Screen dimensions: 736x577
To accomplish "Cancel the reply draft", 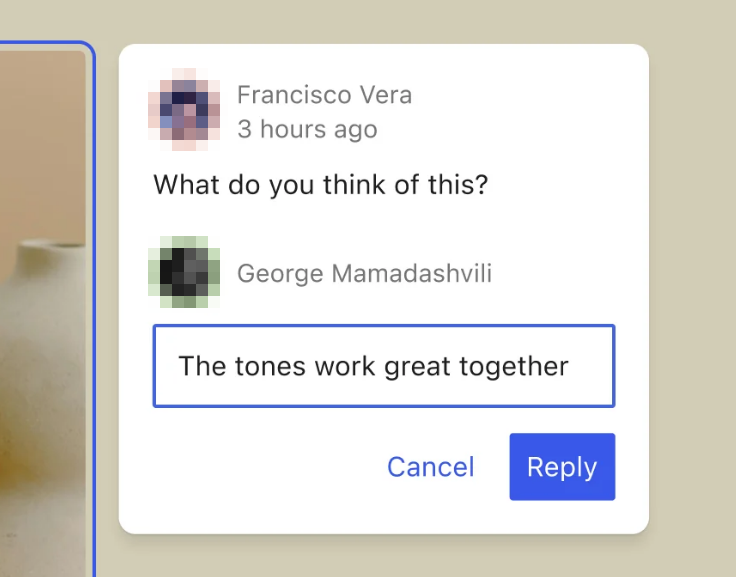I will 430,467.
